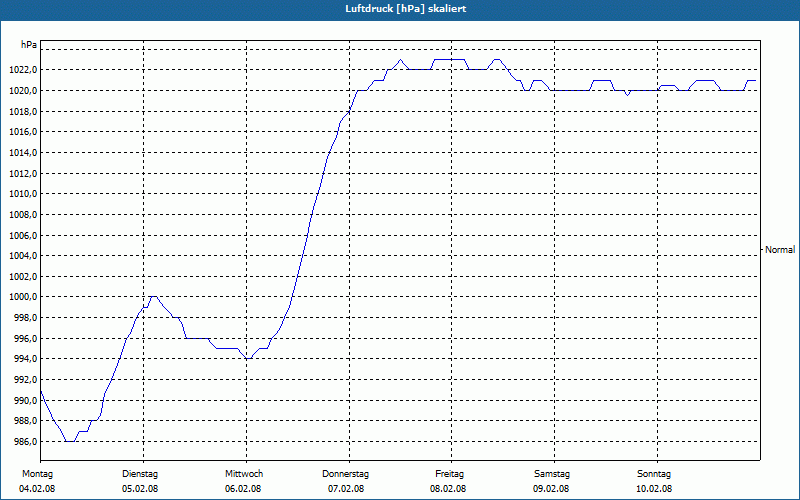Click the 'Normal' marker label at right
This screenshot has height=500, width=800.
click(x=780, y=250)
